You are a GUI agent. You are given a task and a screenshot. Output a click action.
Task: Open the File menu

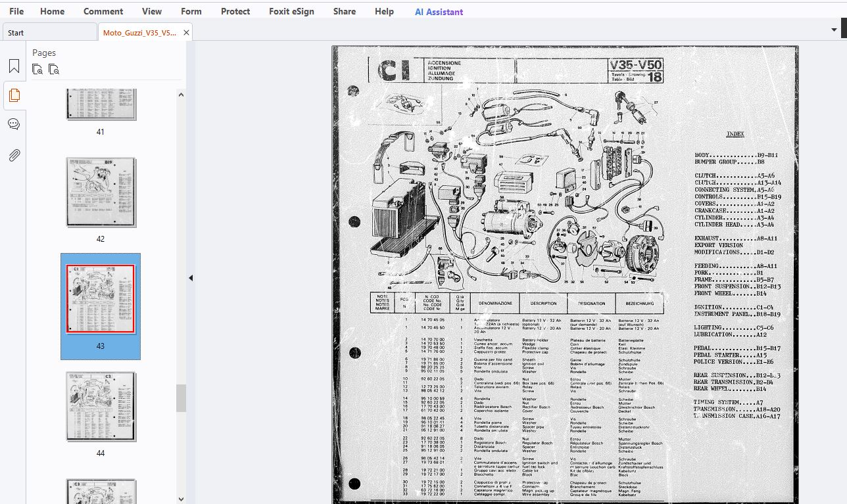(16, 11)
